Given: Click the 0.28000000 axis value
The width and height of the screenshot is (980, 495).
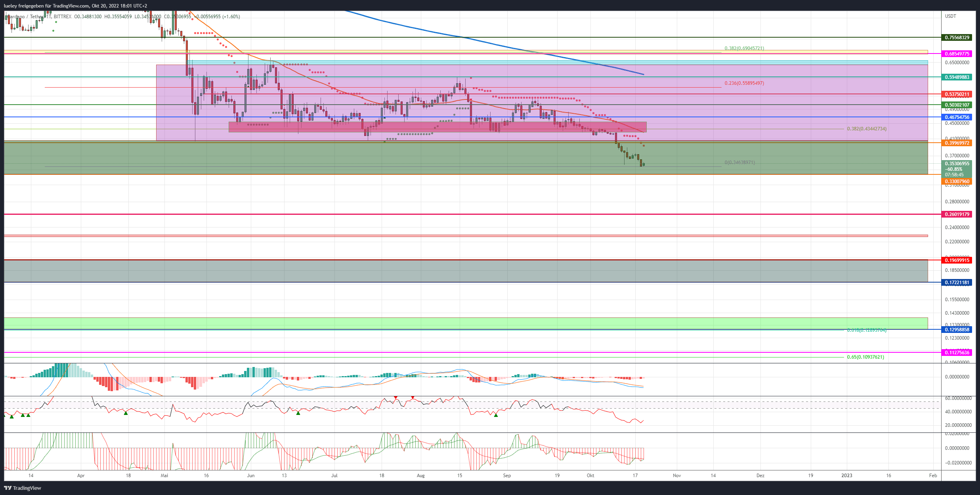Looking at the screenshot, I should [x=957, y=202].
